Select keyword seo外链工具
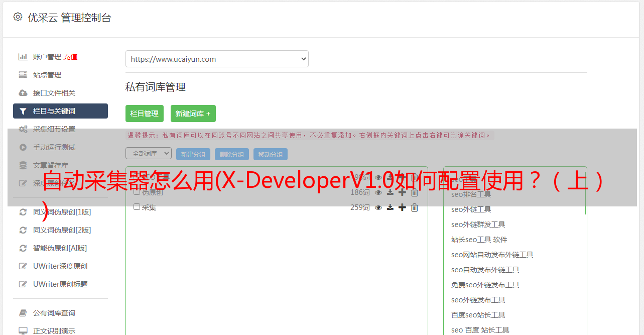 tap(471, 209)
